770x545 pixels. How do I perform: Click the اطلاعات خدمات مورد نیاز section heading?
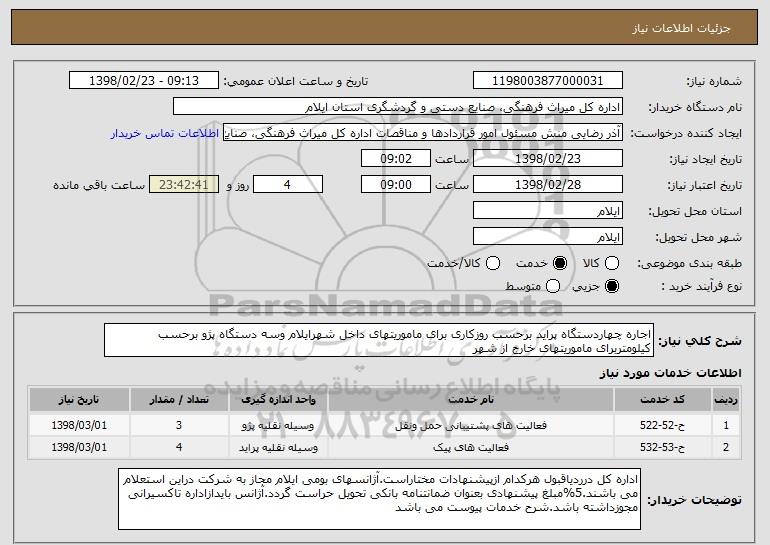point(671,373)
